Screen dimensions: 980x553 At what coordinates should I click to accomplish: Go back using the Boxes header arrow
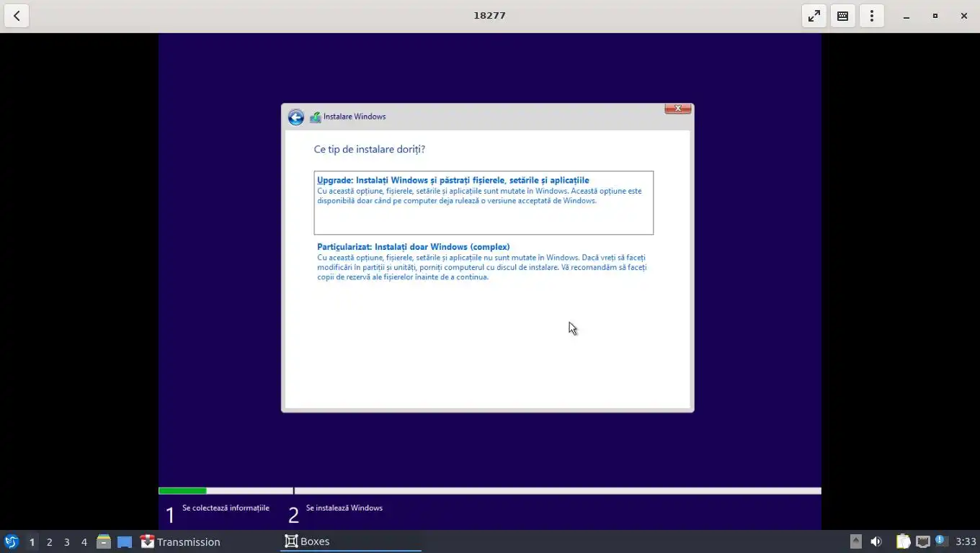[17, 16]
